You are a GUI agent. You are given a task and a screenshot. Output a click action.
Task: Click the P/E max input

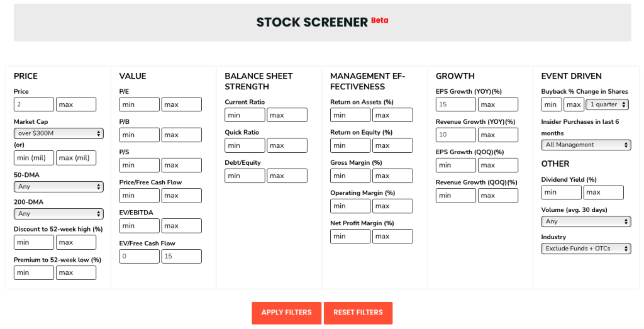[x=182, y=104]
